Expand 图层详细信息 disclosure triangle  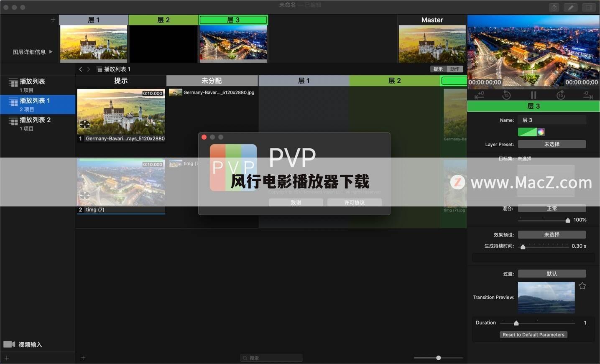tap(51, 52)
